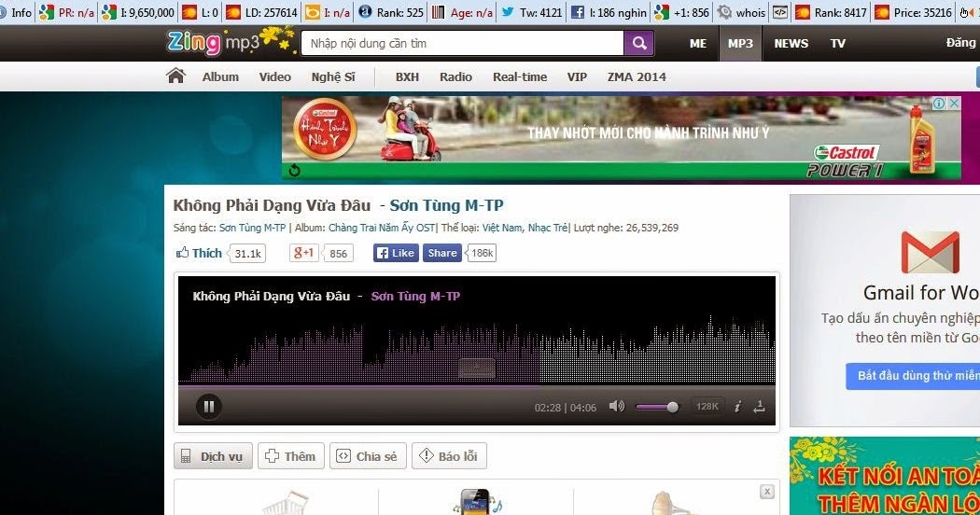The height and width of the screenshot is (515, 980).
Task: Open artist title link Sơn Tùng M-TP
Action: point(446,205)
